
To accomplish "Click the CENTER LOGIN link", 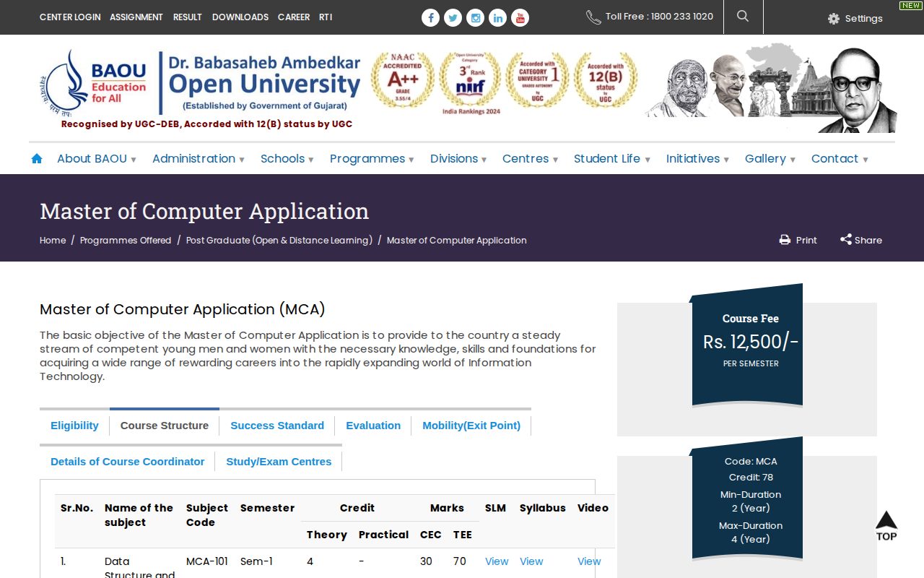I will [x=70, y=17].
